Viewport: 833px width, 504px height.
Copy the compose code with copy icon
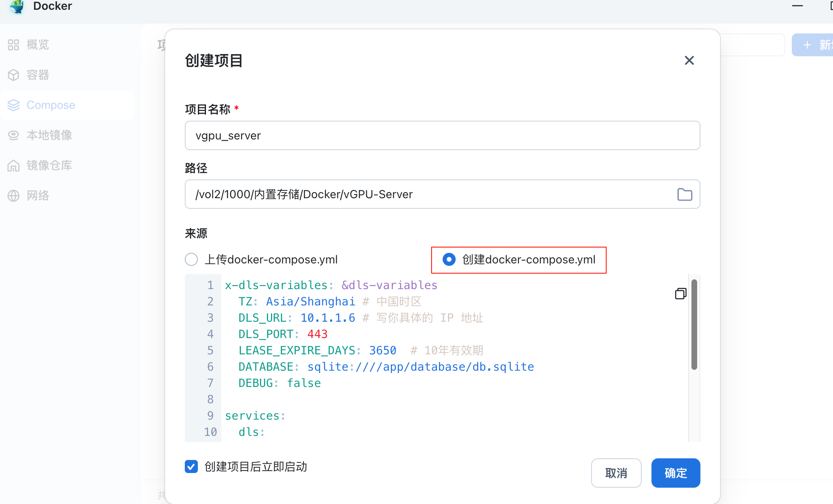680,294
